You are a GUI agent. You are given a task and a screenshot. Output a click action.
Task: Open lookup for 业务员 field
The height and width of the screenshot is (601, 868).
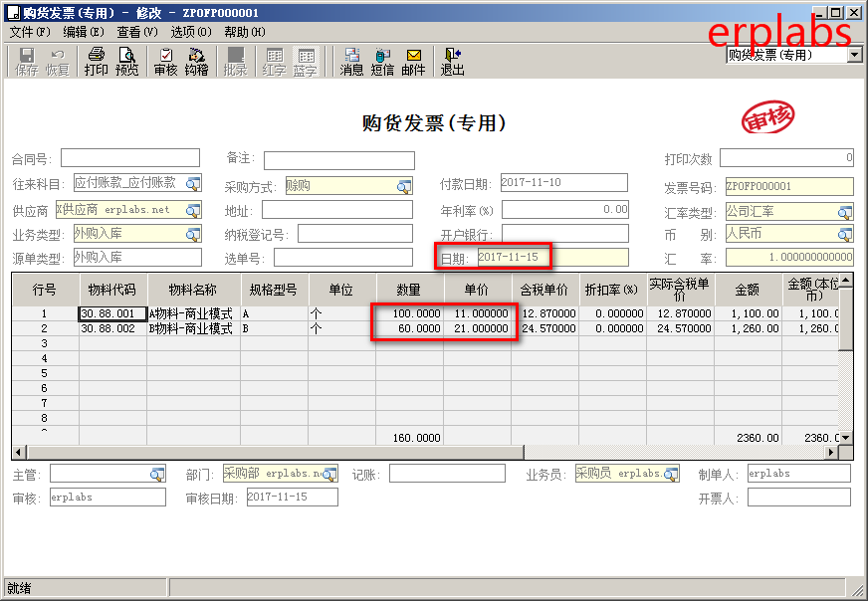[671, 474]
